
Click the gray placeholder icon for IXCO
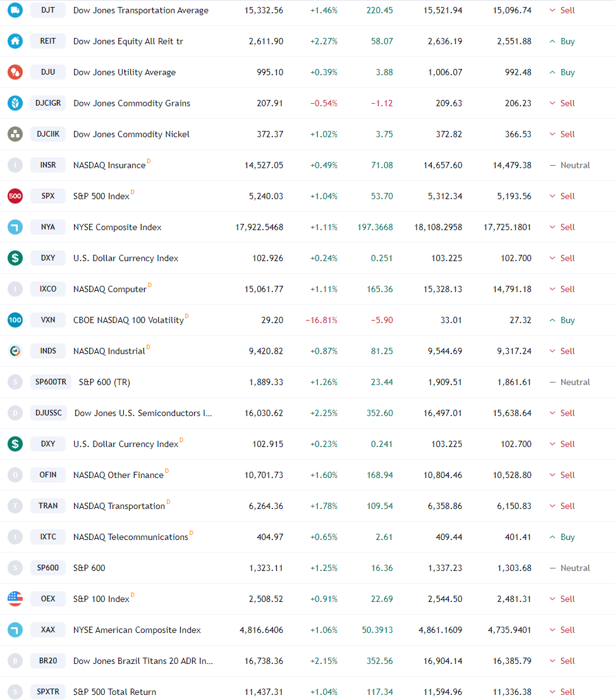[x=15, y=289]
